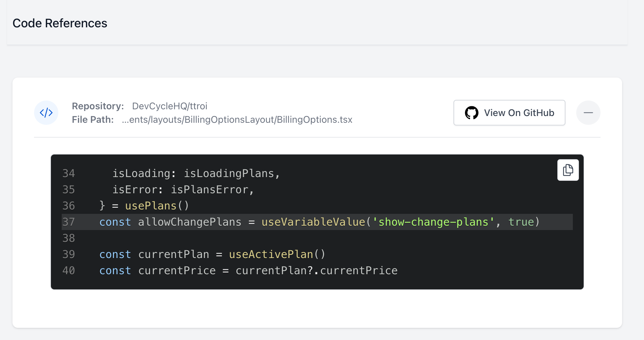This screenshot has width=644, height=340.
Task: Open View On GitHub button
Action: tap(509, 113)
